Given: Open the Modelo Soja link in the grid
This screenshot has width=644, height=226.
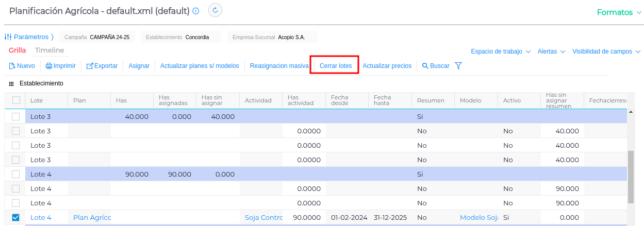Looking at the screenshot, I should pos(478,218).
